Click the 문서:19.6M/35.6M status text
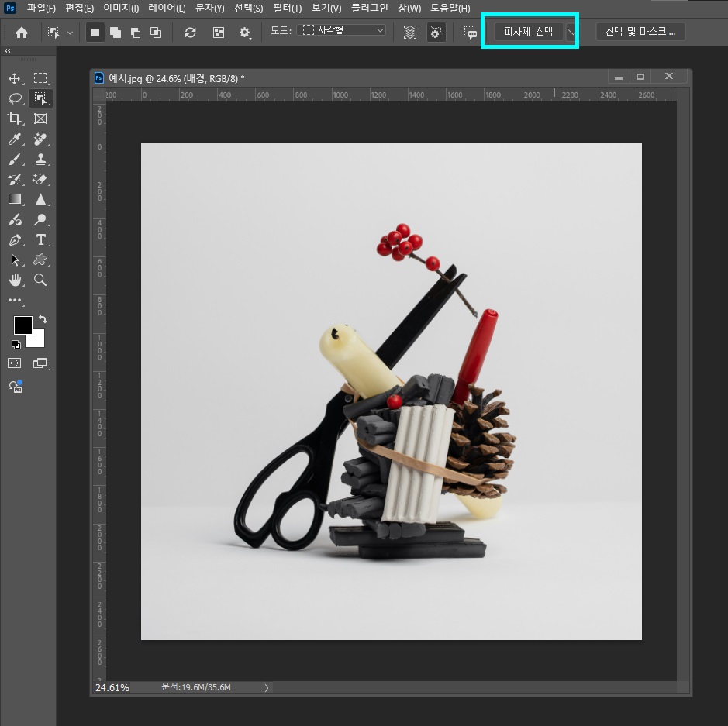Image resolution: width=728 pixels, height=726 pixels. click(195, 687)
